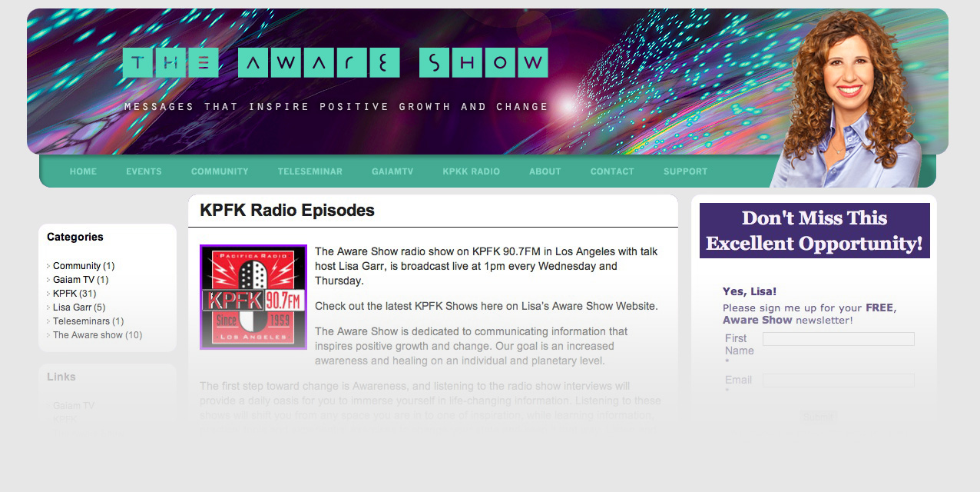Click the KPFK 90.7FM logo image

tap(253, 297)
